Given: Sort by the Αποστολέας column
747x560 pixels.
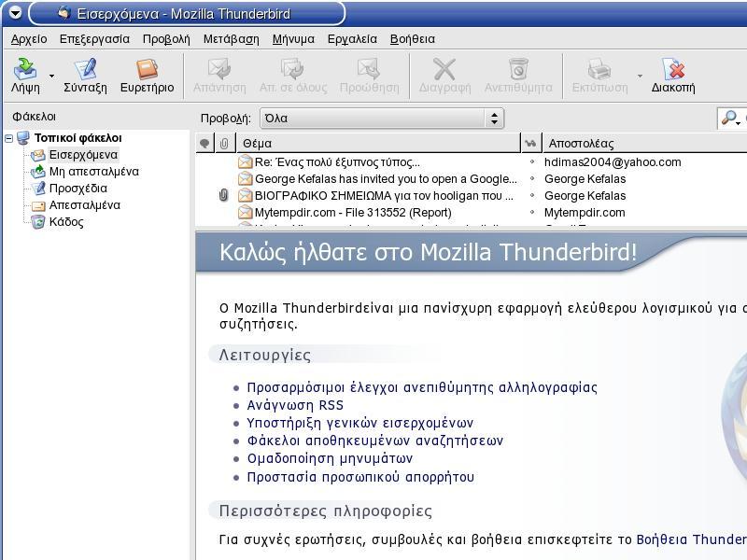Looking at the screenshot, I should click(644, 144).
